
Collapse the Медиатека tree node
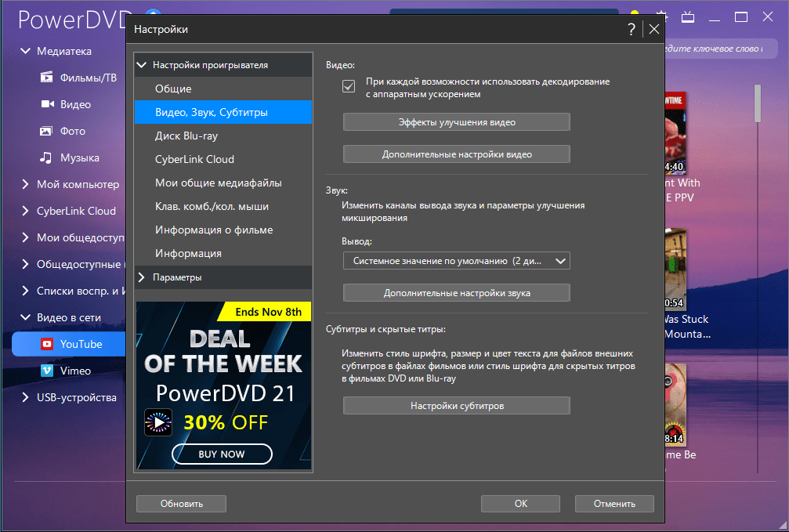click(x=24, y=51)
